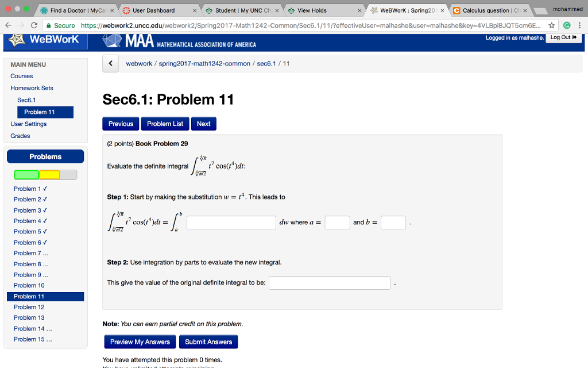This screenshot has width=588, height=368.
Task: Switch to the View Holds tab
Action: pyautogui.click(x=311, y=10)
